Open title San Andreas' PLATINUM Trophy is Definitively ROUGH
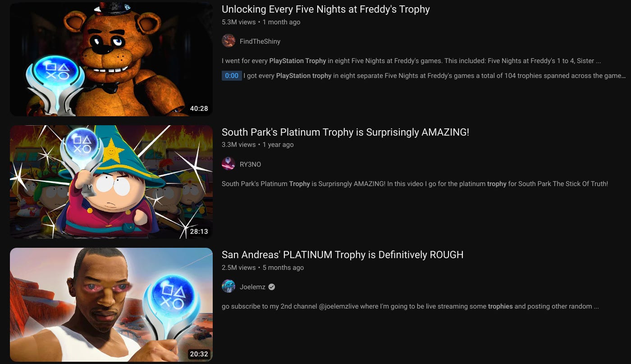Image resolution: width=631 pixels, height=364 pixels. (x=343, y=255)
